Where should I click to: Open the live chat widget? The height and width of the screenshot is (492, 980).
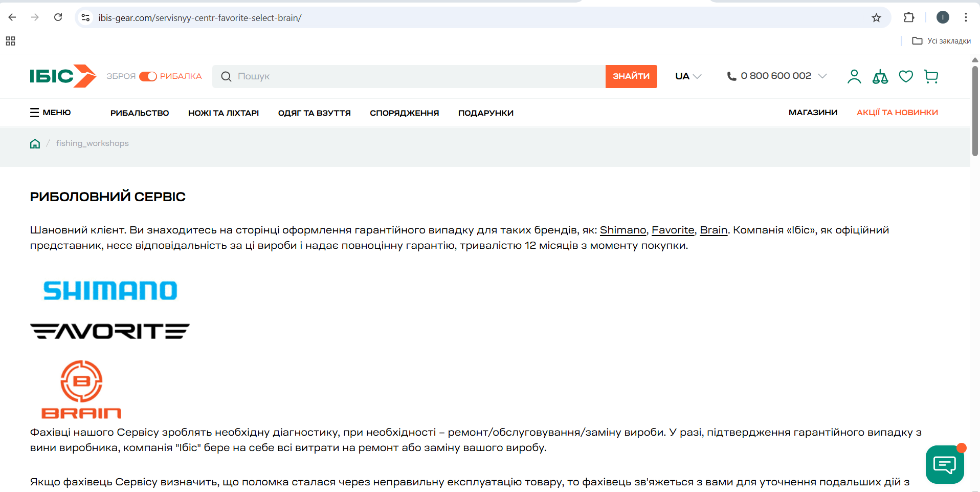point(945,464)
